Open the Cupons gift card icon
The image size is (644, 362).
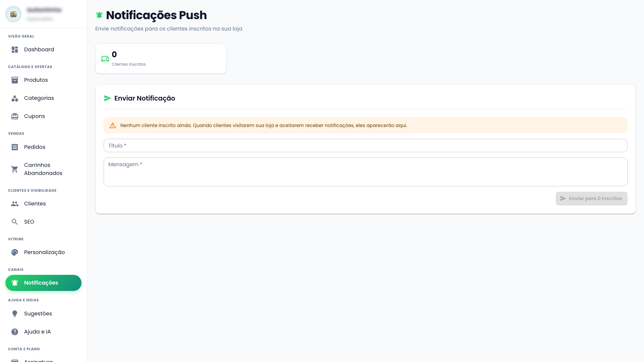coord(15,116)
